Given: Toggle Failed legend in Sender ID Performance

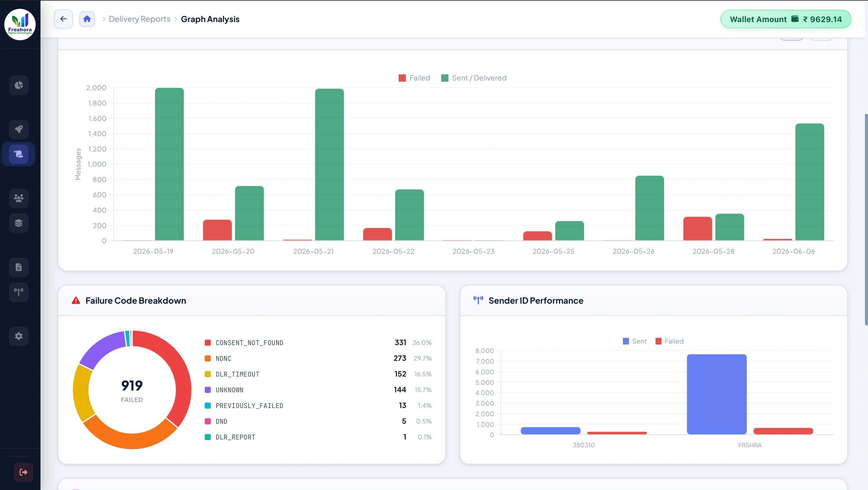Looking at the screenshot, I should pos(670,341).
